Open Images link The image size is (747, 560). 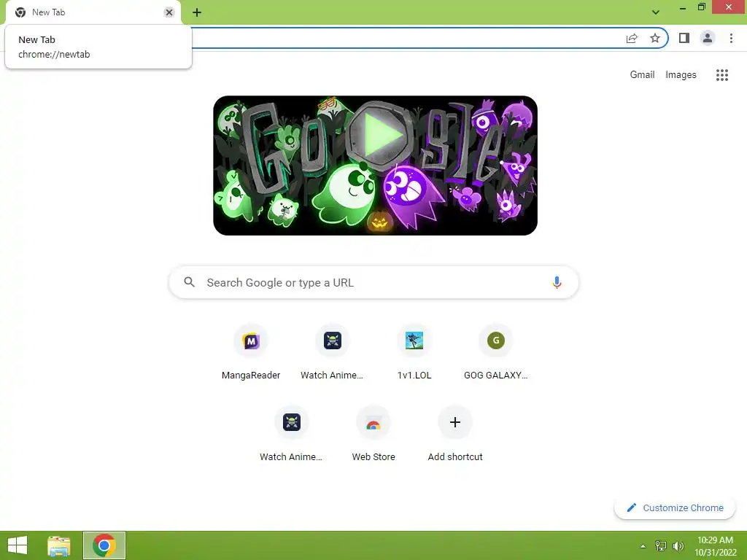[681, 75]
